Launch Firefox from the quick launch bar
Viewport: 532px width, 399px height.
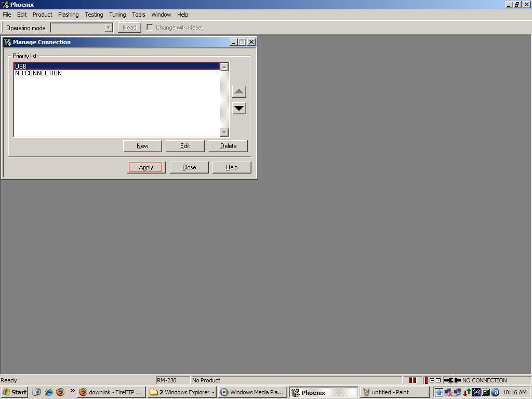[60, 392]
